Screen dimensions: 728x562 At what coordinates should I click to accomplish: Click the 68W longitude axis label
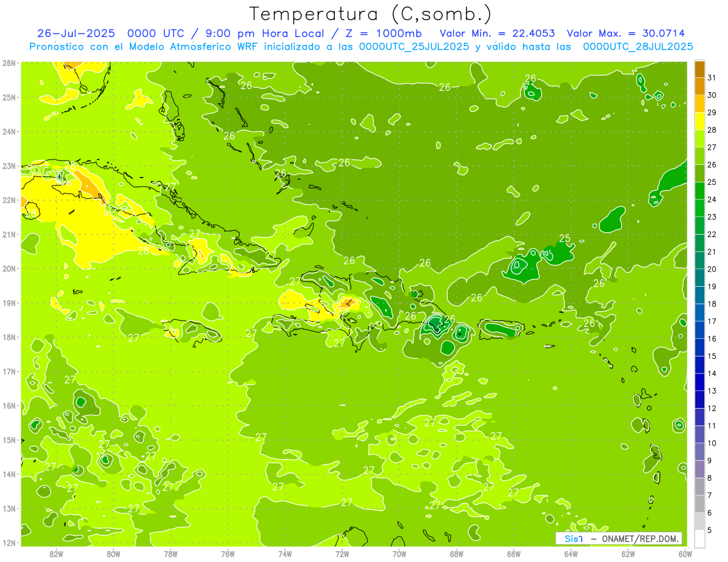tap(457, 554)
